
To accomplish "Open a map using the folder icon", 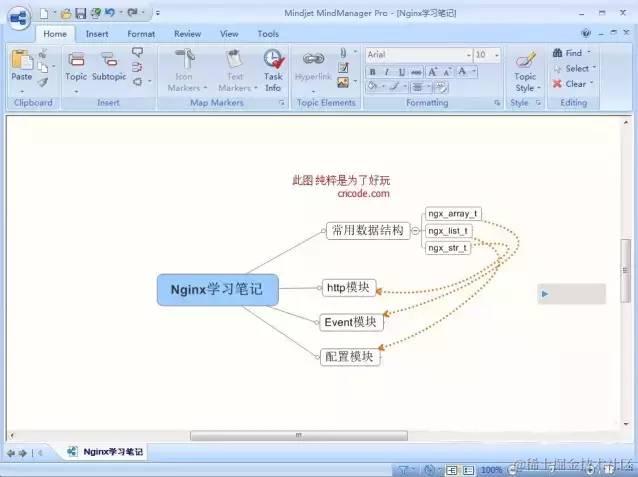I will coord(66,14).
